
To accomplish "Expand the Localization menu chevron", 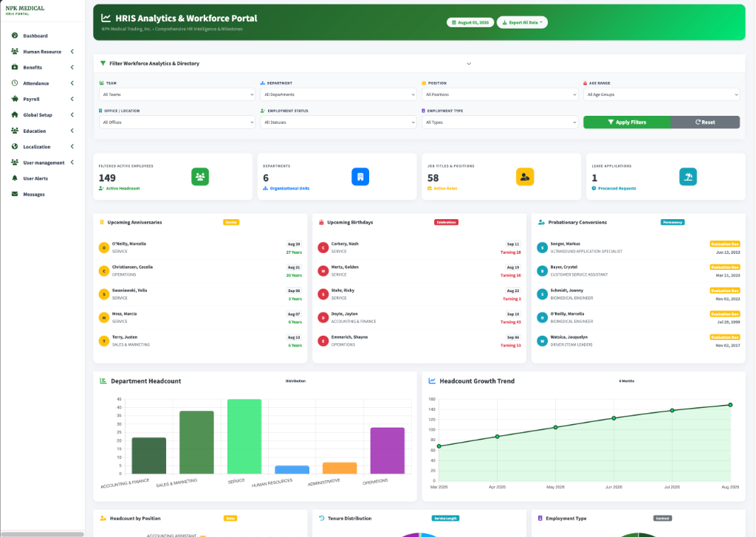I will (x=72, y=147).
